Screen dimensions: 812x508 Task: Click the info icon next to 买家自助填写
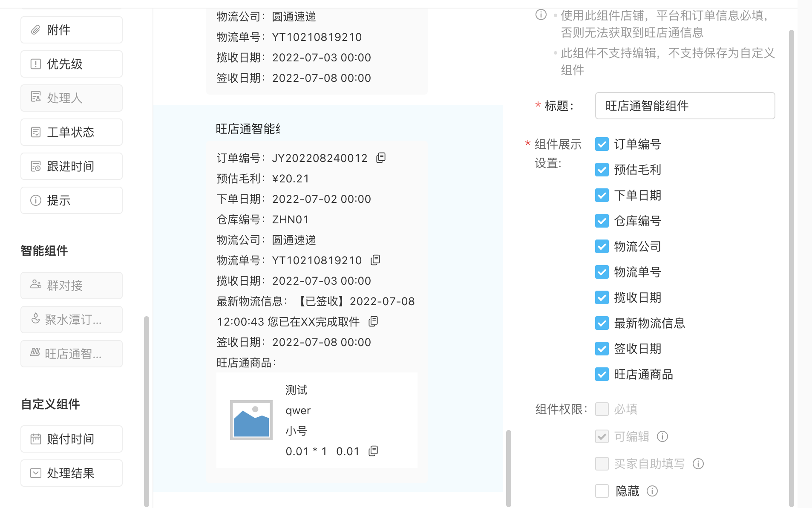click(698, 464)
